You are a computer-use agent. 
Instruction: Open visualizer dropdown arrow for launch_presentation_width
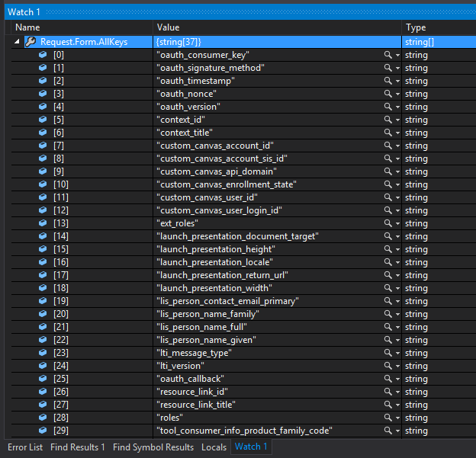point(397,289)
